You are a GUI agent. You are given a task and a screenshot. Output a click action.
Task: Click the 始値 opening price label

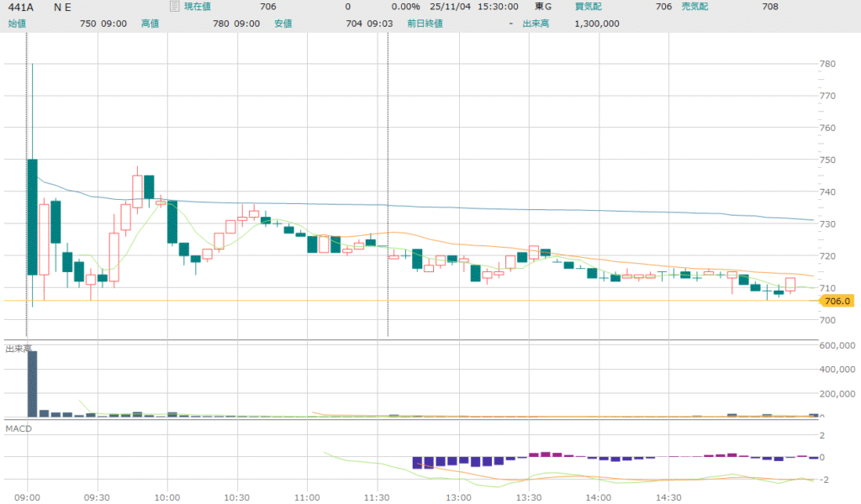coord(17,24)
